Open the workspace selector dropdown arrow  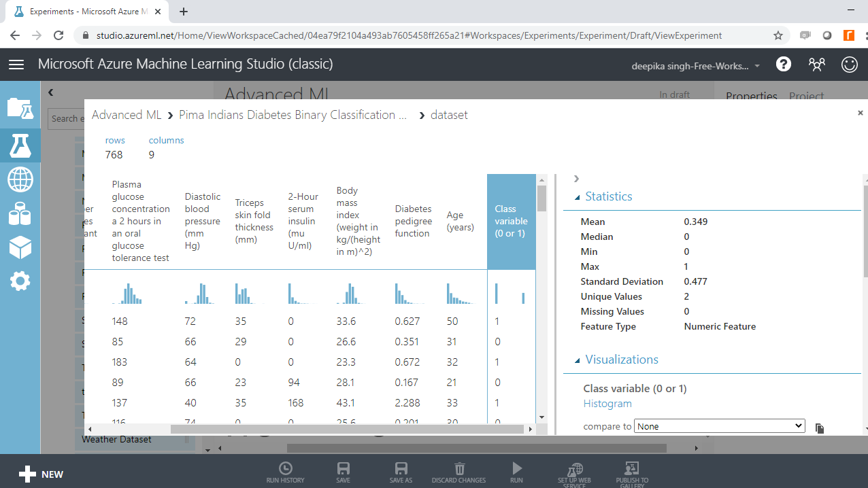pyautogui.click(x=757, y=66)
